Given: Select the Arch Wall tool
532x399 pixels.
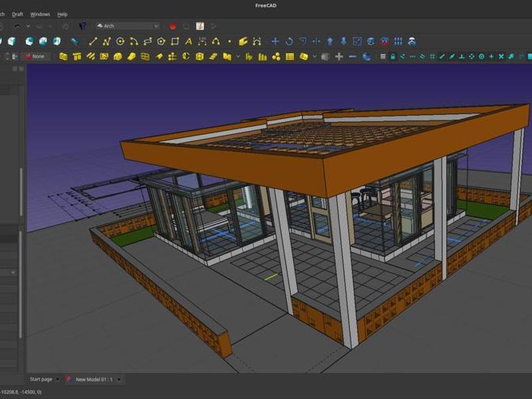Looking at the screenshot, I should pyautogui.click(x=63, y=57).
